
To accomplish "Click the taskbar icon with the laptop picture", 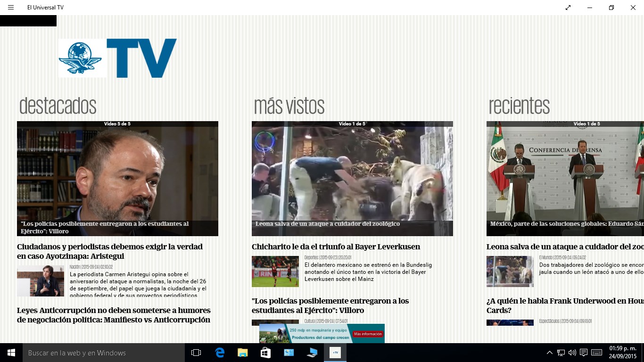I will point(312,353).
